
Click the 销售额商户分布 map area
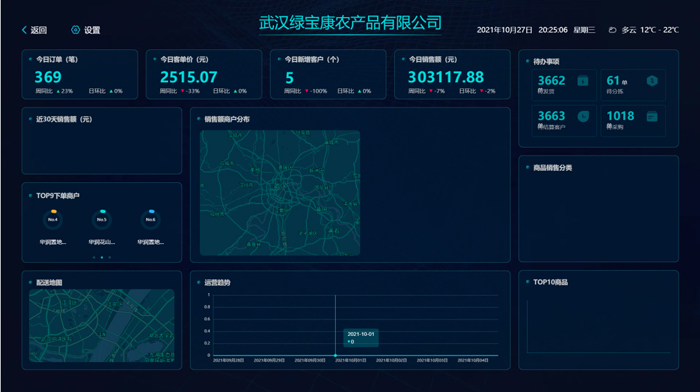click(x=280, y=193)
